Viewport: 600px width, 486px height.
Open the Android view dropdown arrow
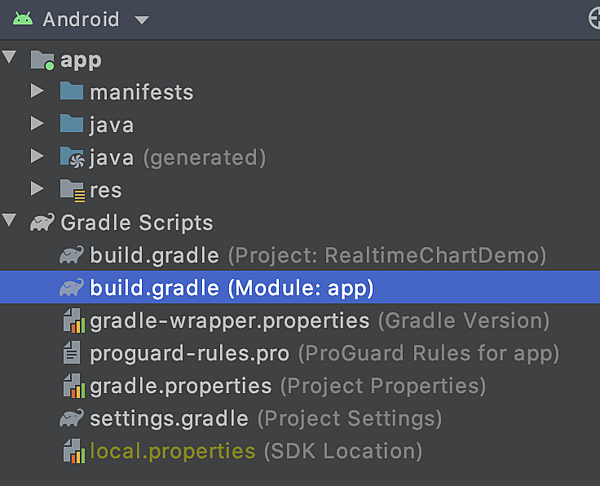[142, 20]
